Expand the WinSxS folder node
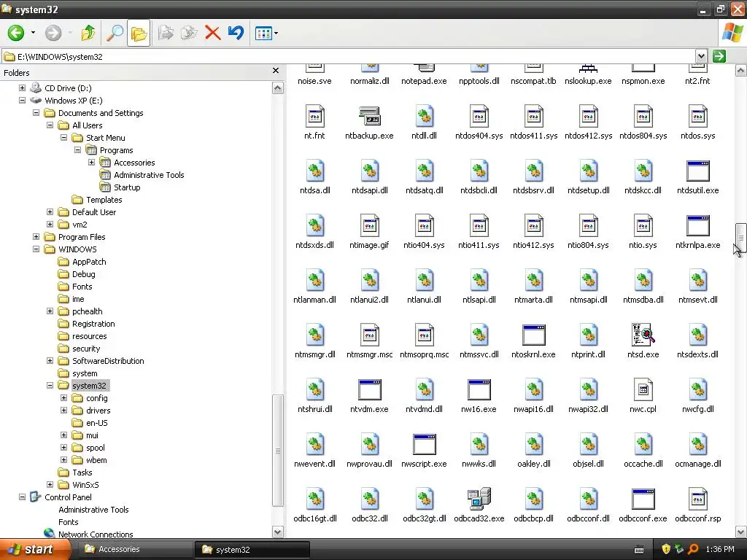This screenshot has height=560, width=747. [50, 484]
